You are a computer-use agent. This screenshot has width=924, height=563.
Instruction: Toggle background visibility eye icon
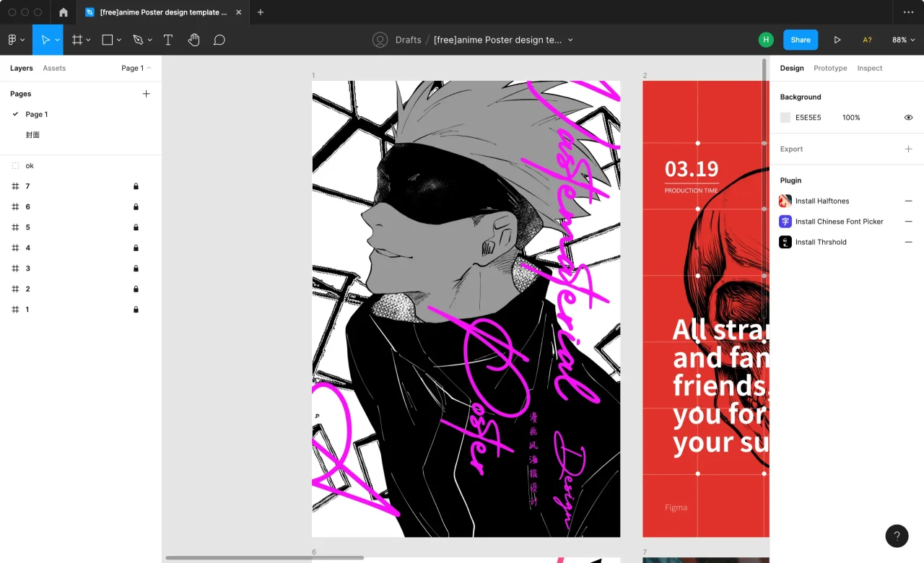[x=909, y=118]
